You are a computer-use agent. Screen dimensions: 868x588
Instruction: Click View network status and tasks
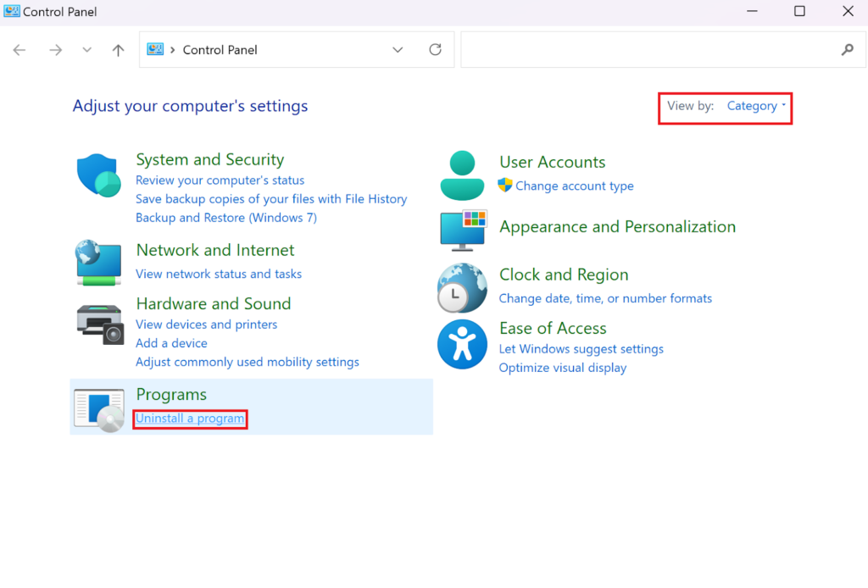219,274
